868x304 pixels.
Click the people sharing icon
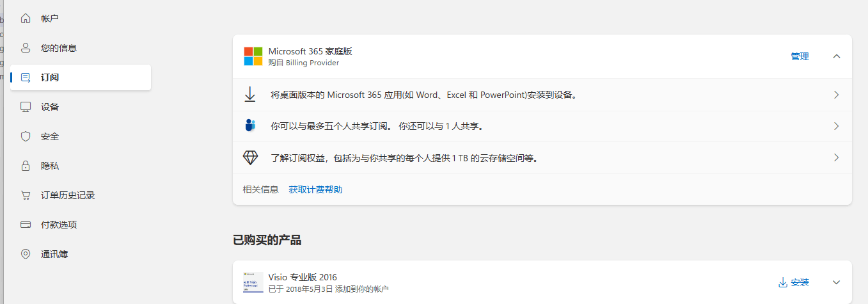[x=250, y=125]
